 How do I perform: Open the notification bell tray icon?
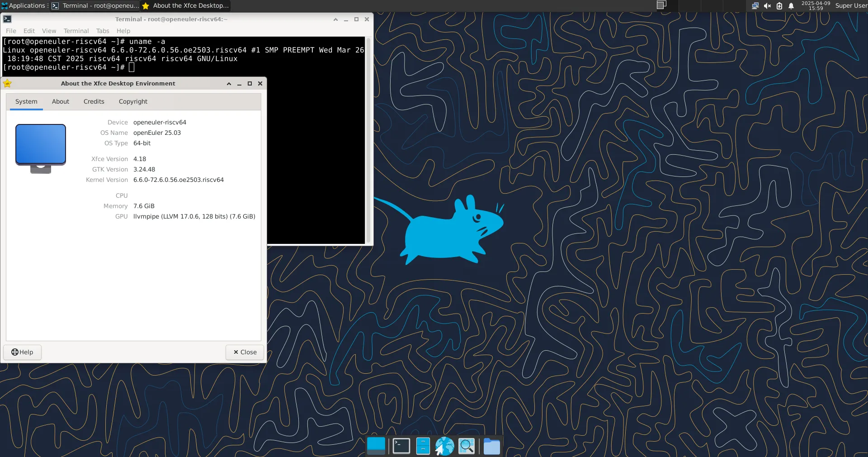791,6
